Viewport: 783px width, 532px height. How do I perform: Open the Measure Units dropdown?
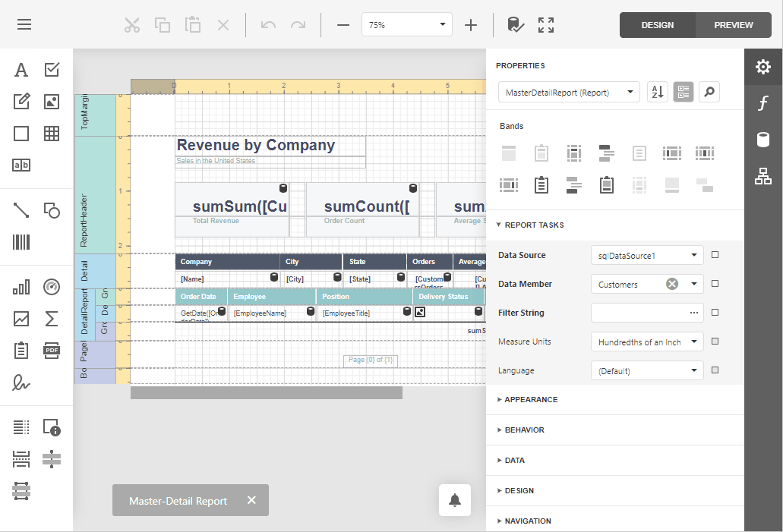click(x=646, y=342)
